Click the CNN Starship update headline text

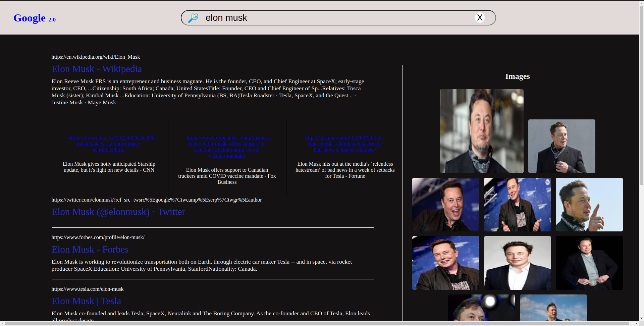point(109,167)
